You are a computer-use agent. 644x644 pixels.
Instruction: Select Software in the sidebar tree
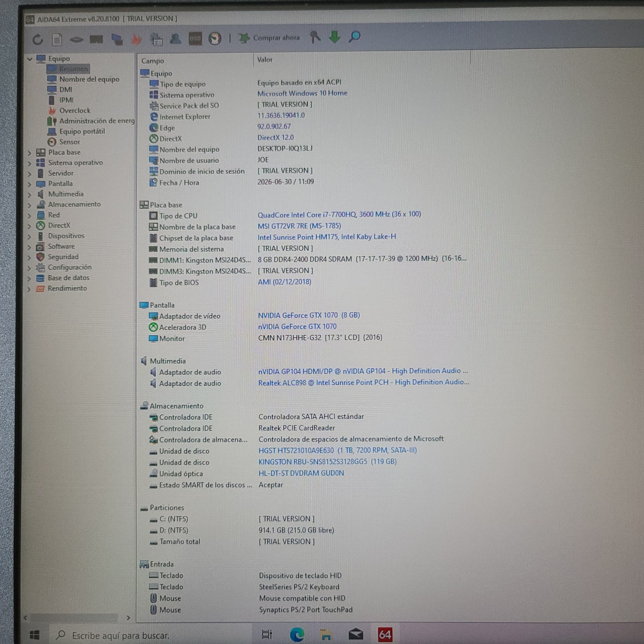pos(61,246)
